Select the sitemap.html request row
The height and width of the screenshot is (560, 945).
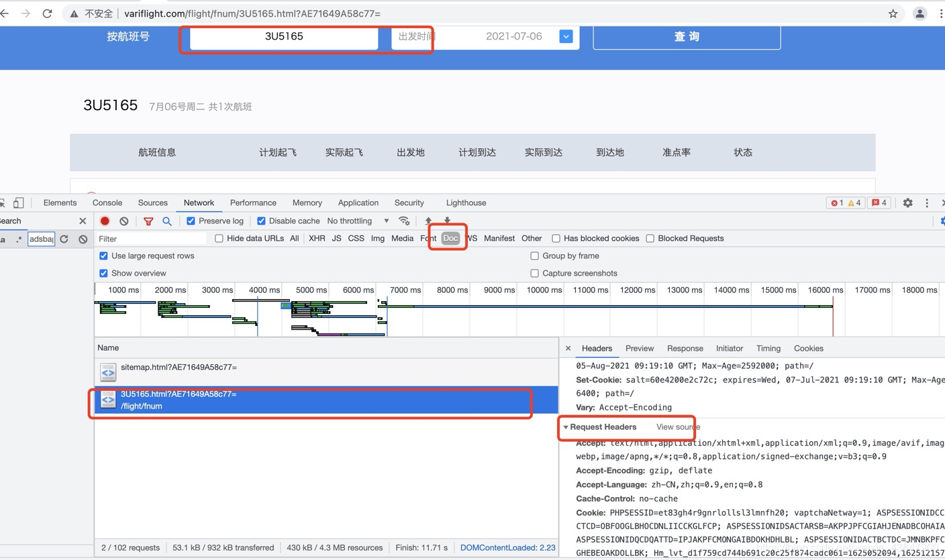point(326,372)
